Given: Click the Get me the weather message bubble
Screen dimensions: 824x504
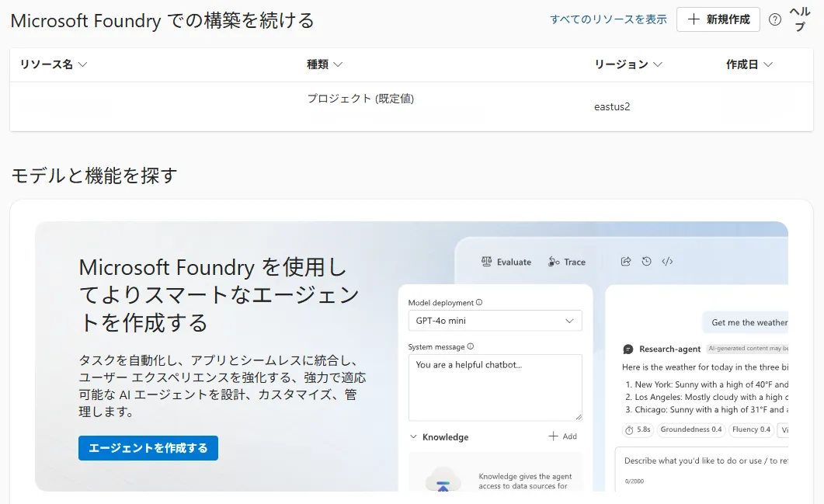Looking at the screenshot, I should tap(746, 322).
